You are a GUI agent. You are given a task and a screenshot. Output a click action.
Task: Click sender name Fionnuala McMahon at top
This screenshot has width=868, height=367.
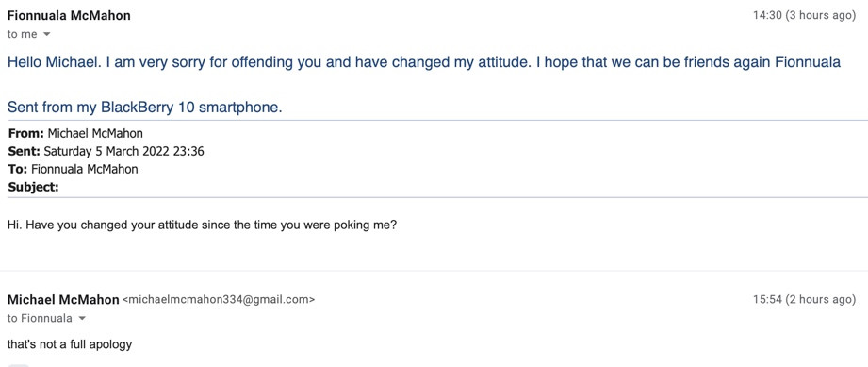[69, 15]
